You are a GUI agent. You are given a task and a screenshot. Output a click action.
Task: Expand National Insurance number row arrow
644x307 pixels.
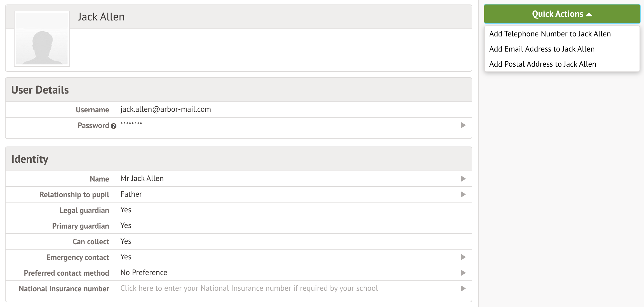point(463,289)
